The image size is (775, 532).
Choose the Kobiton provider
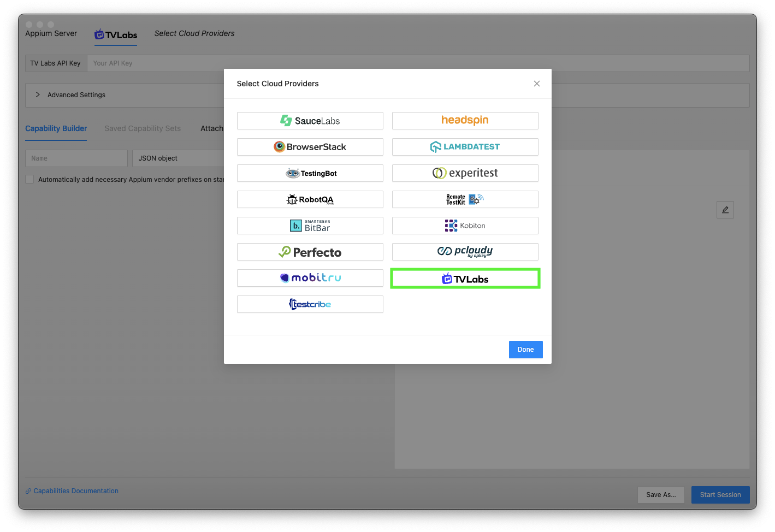coord(465,226)
